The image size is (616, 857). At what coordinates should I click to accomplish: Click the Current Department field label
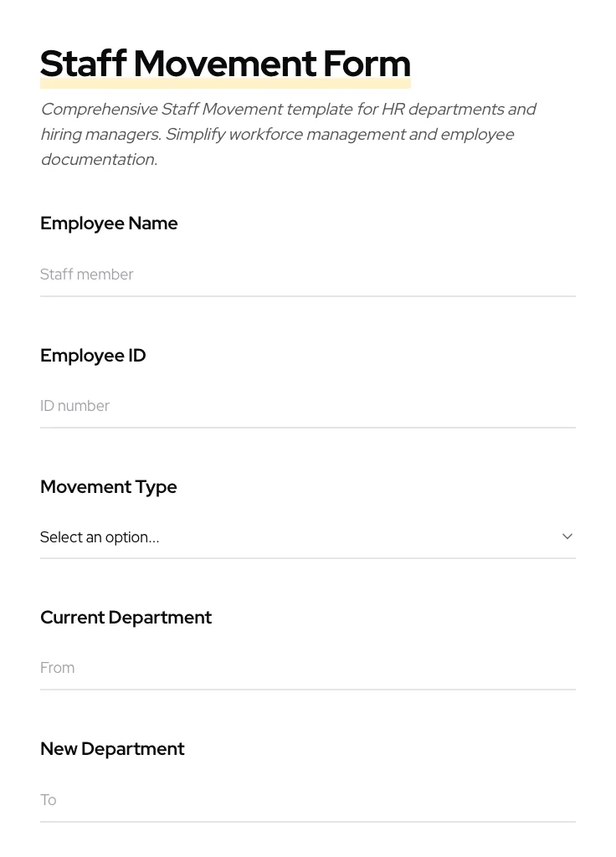point(126,618)
